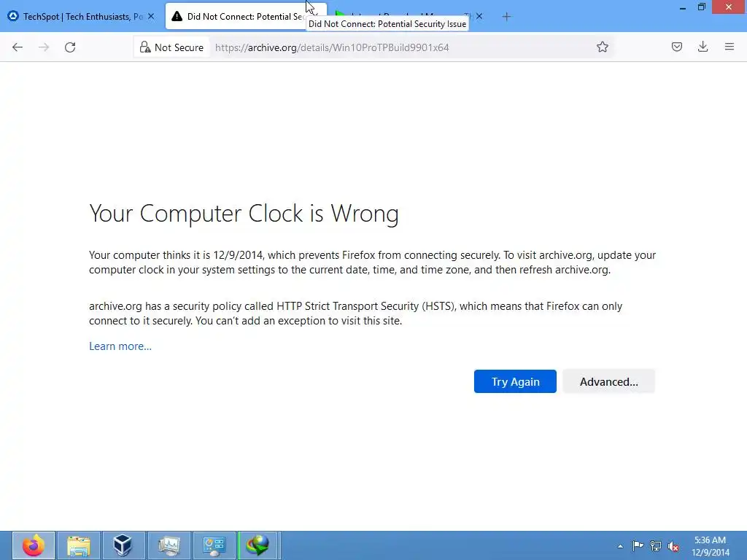This screenshot has height=560, width=747.
Task: Open Firefox from the taskbar
Action: click(x=34, y=545)
